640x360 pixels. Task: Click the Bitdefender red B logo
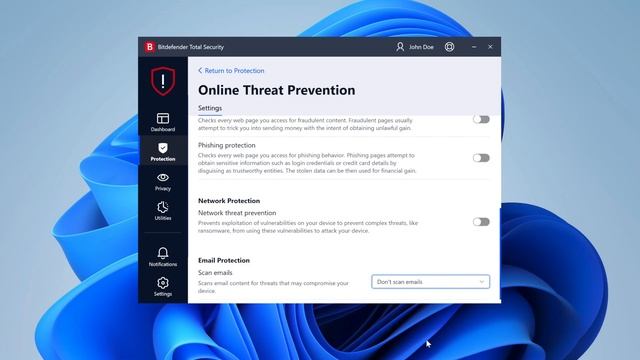[x=150, y=47]
